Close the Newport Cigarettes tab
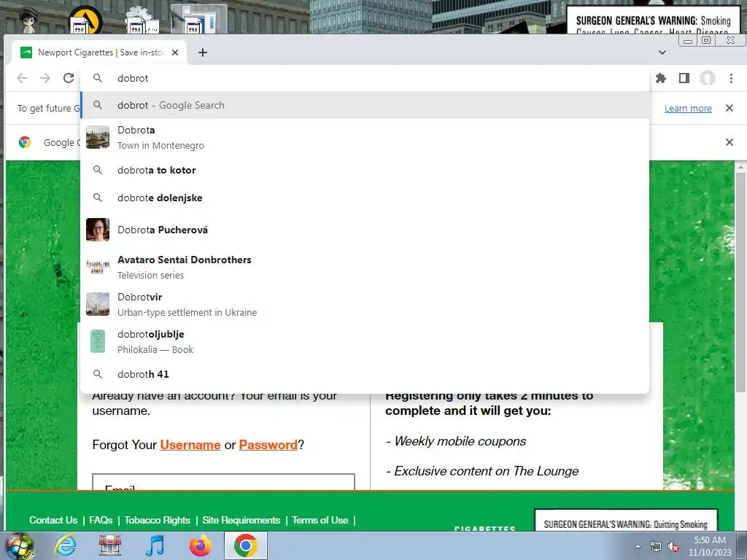The width and height of the screenshot is (747, 560). 175,52
